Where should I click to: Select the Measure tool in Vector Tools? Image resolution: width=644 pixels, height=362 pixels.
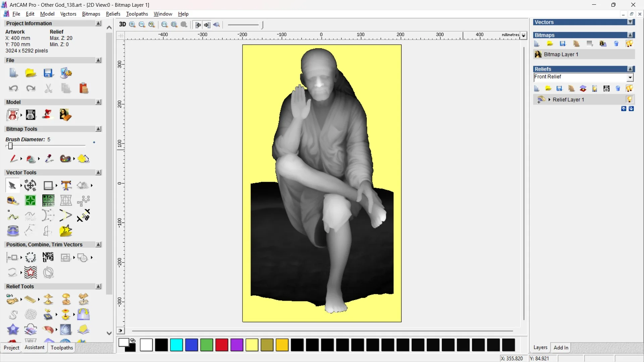pos(13,200)
